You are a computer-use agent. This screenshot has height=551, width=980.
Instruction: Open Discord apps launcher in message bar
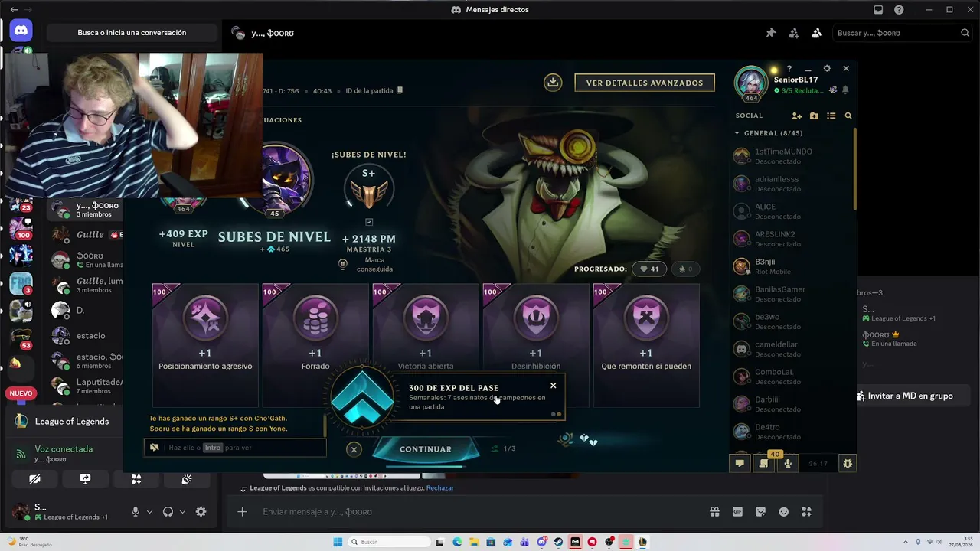[806, 512]
